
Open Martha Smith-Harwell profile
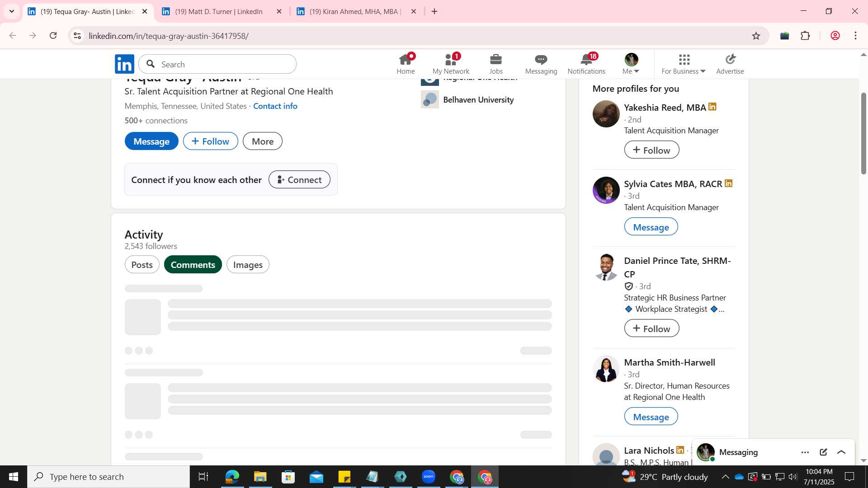(670, 362)
